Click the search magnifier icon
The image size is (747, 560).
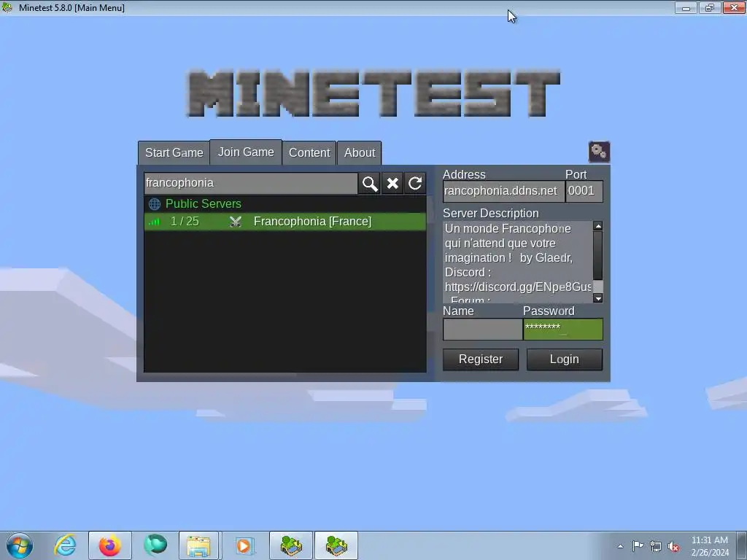[370, 183]
